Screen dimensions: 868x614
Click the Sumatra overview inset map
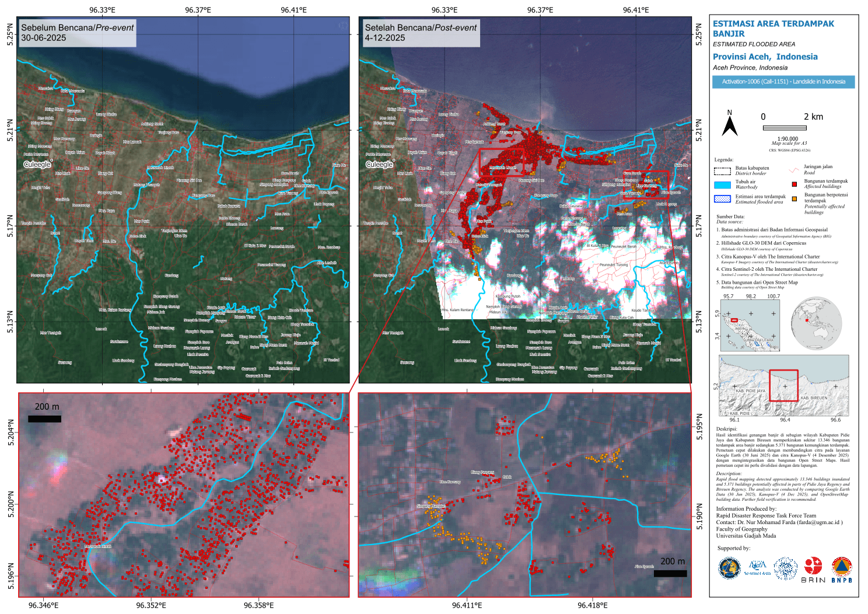pyautogui.click(x=750, y=325)
